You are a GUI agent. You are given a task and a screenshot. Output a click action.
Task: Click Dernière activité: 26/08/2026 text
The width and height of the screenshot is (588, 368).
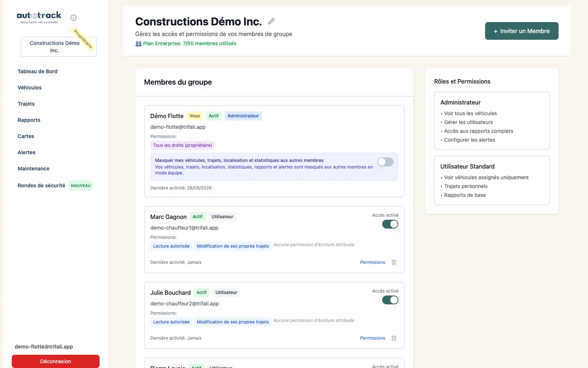(x=181, y=188)
